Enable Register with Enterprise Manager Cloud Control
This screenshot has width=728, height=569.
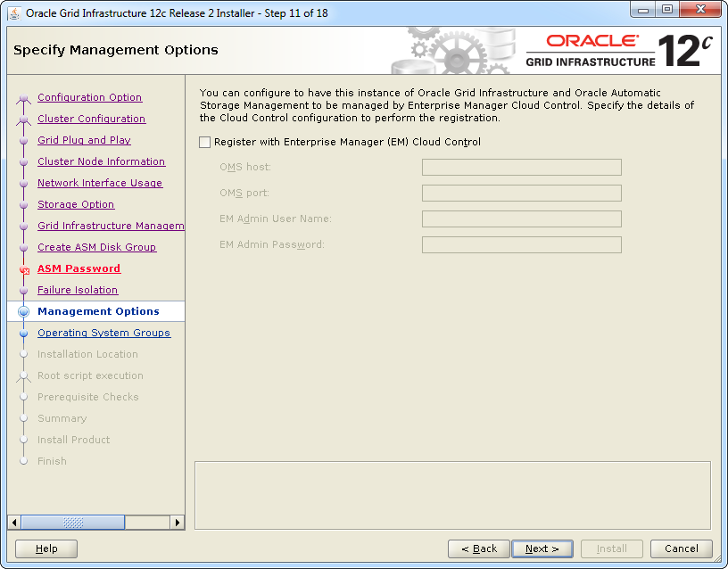(x=205, y=143)
